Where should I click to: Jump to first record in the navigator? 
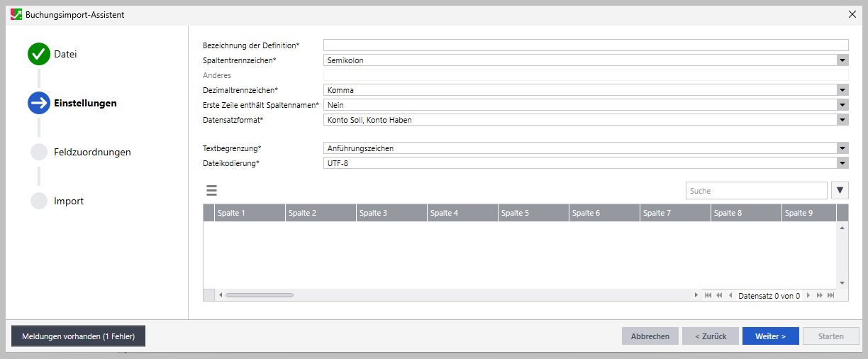point(708,295)
